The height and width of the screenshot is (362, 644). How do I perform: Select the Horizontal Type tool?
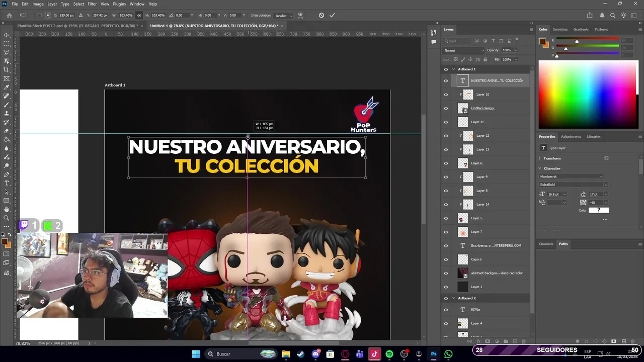pyautogui.click(x=7, y=183)
